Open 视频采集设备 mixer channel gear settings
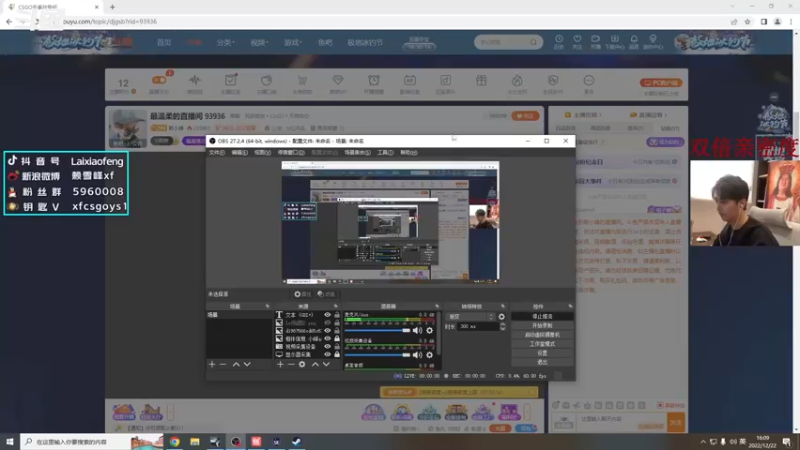The image size is (800, 450). coord(430,355)
